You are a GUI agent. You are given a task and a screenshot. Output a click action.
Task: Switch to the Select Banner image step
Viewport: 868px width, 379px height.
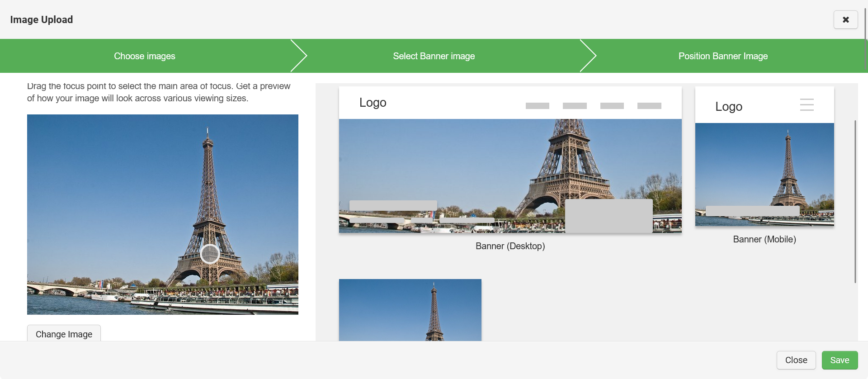(x=434, y=56)
